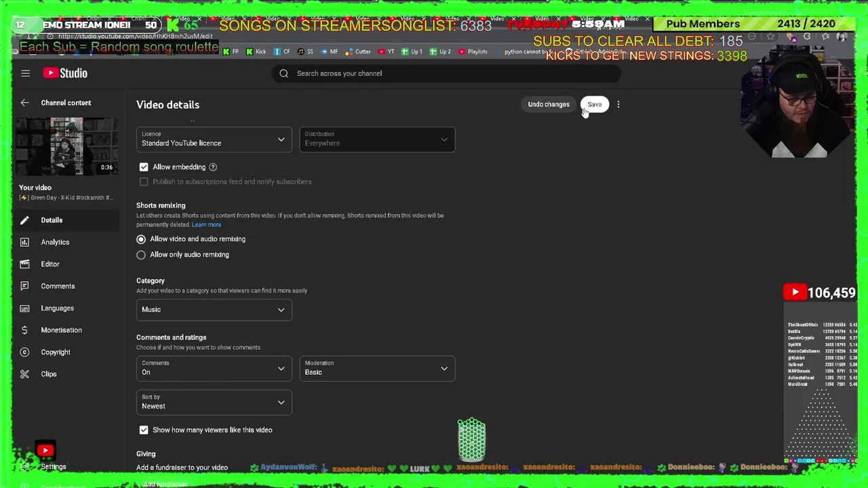Viewport: 868px width, 488px height.
Task: Click the red YouTube icon above Settings
Action: 45,450
